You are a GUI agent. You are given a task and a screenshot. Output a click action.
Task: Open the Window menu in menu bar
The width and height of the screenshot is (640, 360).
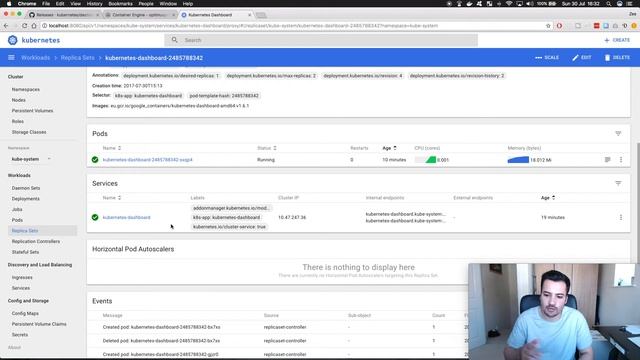(x=168, y=4)
